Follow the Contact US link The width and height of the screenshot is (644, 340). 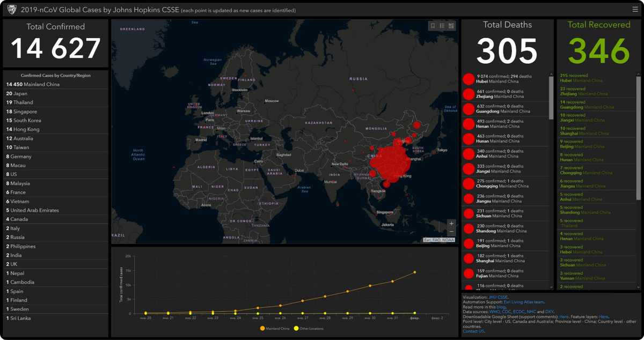(473, 331)
